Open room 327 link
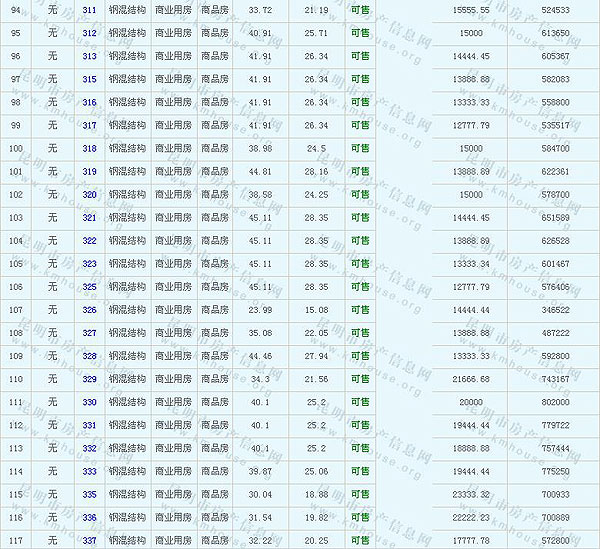 [90, 333]
